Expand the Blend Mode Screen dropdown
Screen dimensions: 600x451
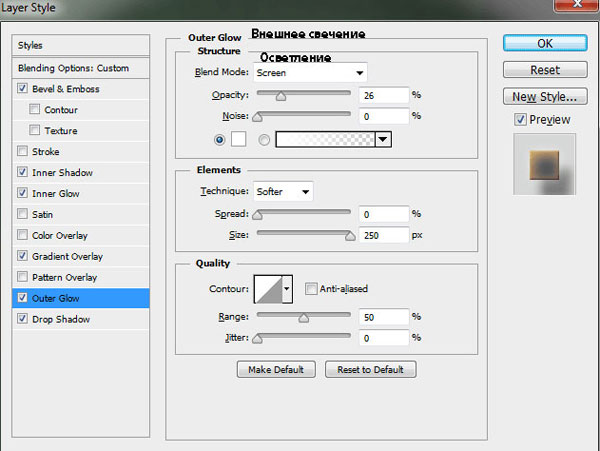click(x=359, y=73)
